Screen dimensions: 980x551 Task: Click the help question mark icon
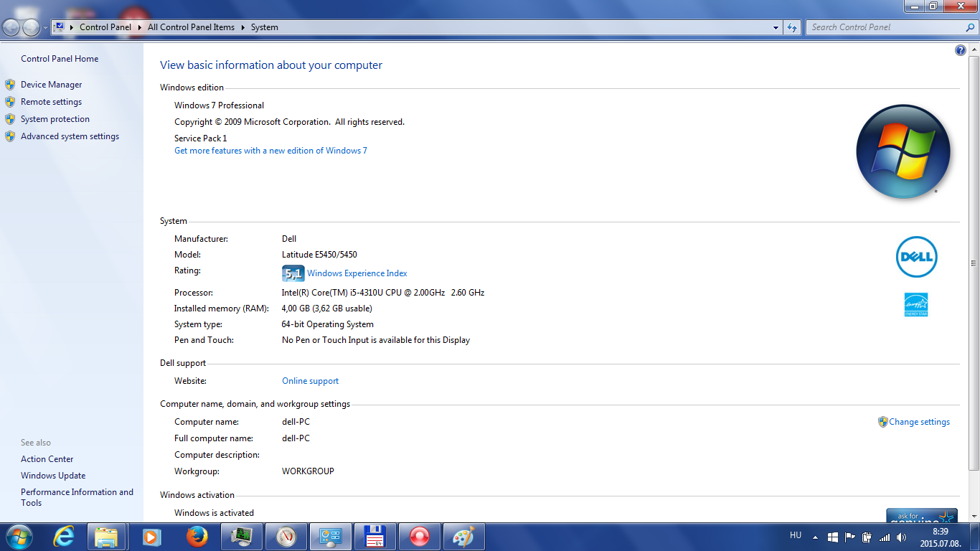click(961, 50)
